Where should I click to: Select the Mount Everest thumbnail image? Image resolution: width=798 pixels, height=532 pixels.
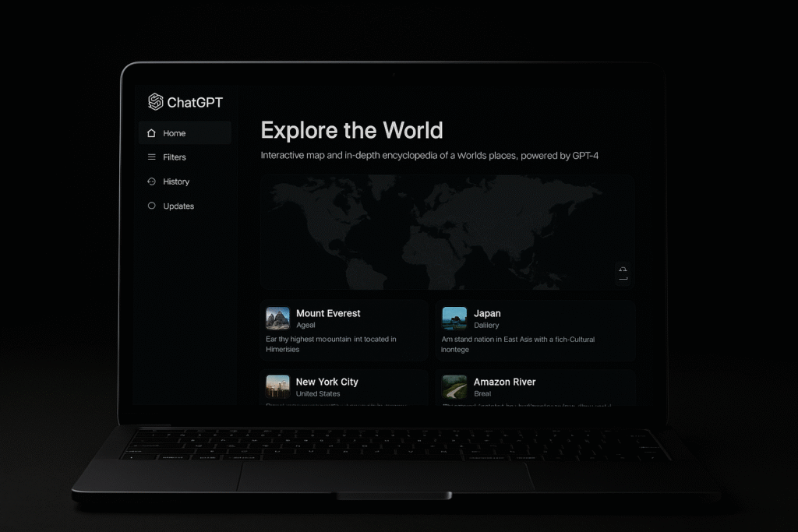point(277,319)
